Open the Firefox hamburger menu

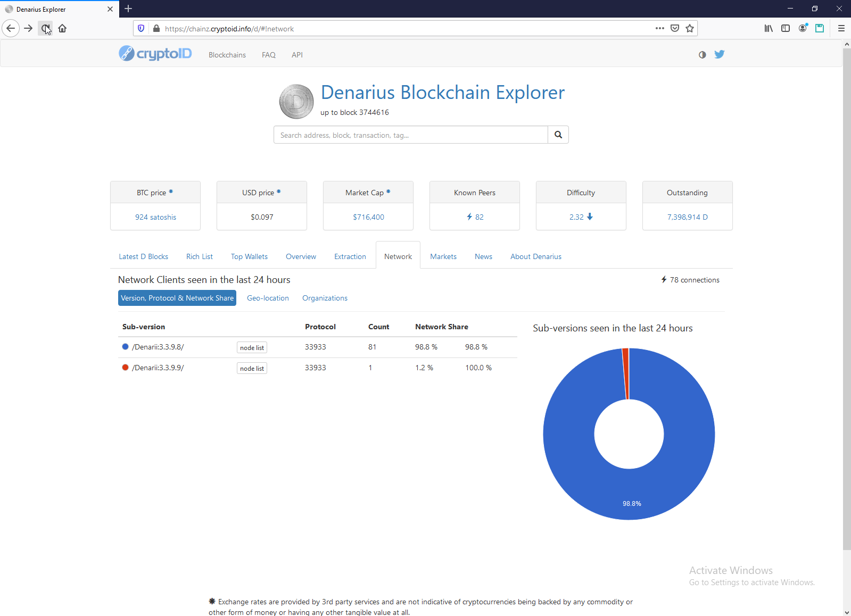841,28
